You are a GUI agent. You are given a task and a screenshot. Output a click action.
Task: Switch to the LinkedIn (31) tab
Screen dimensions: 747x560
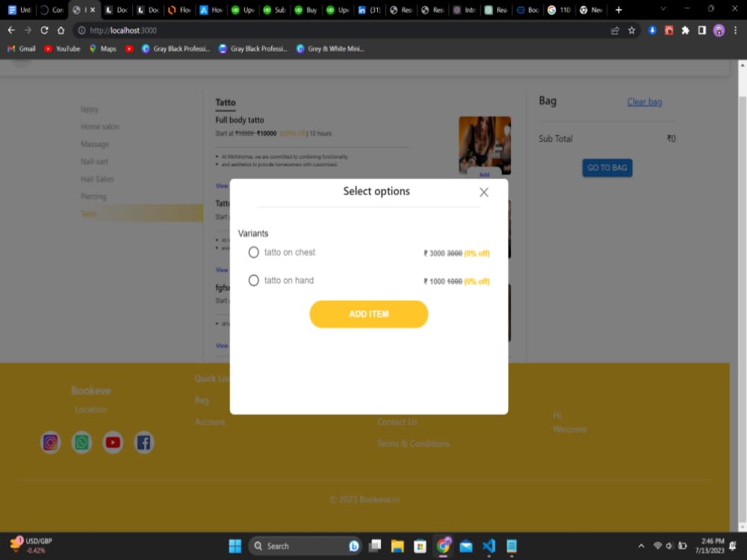tap(369, 10)
